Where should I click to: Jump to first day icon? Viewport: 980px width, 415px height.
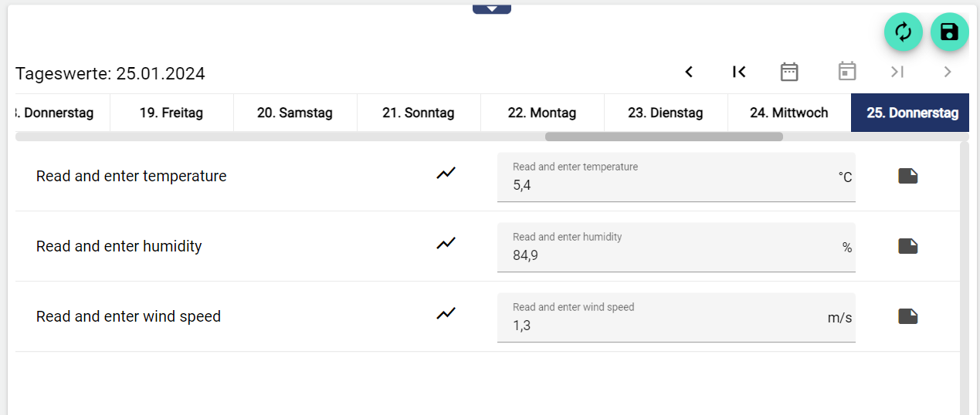(738, 72)
